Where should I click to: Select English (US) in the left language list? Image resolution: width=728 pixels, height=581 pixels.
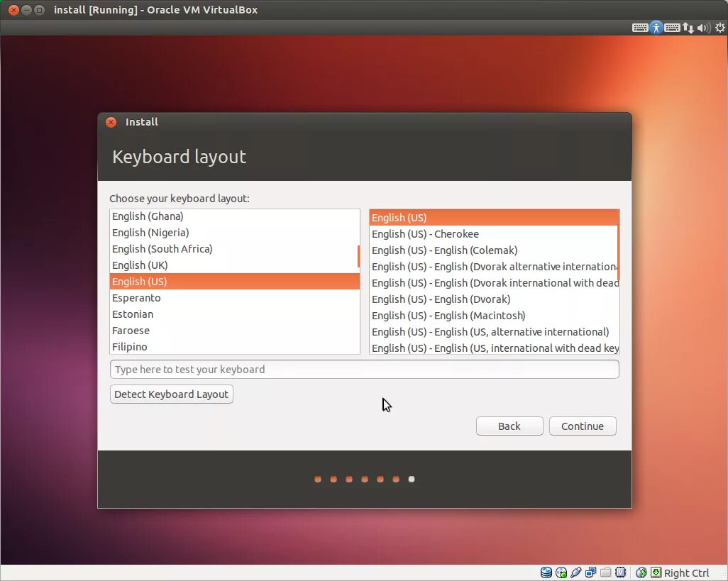234,281
